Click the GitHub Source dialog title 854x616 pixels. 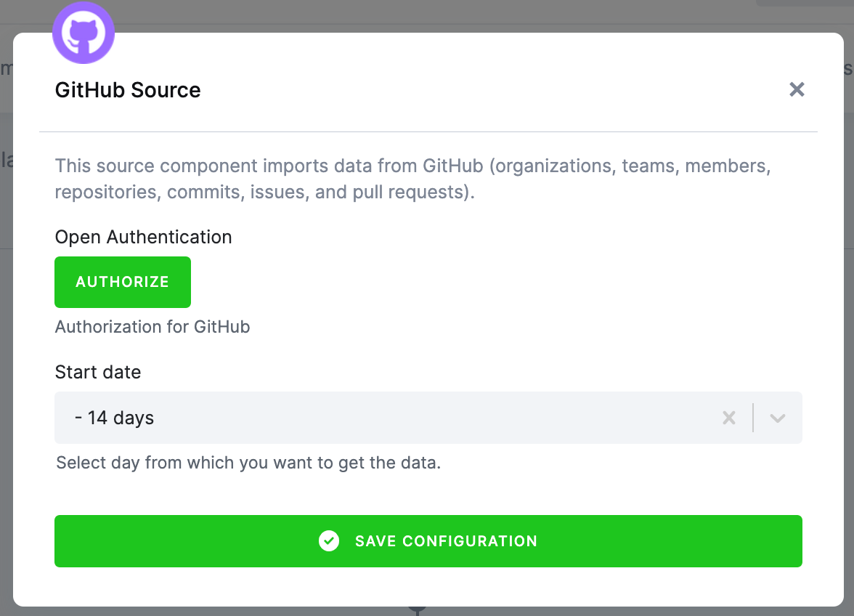click(128, 89)
